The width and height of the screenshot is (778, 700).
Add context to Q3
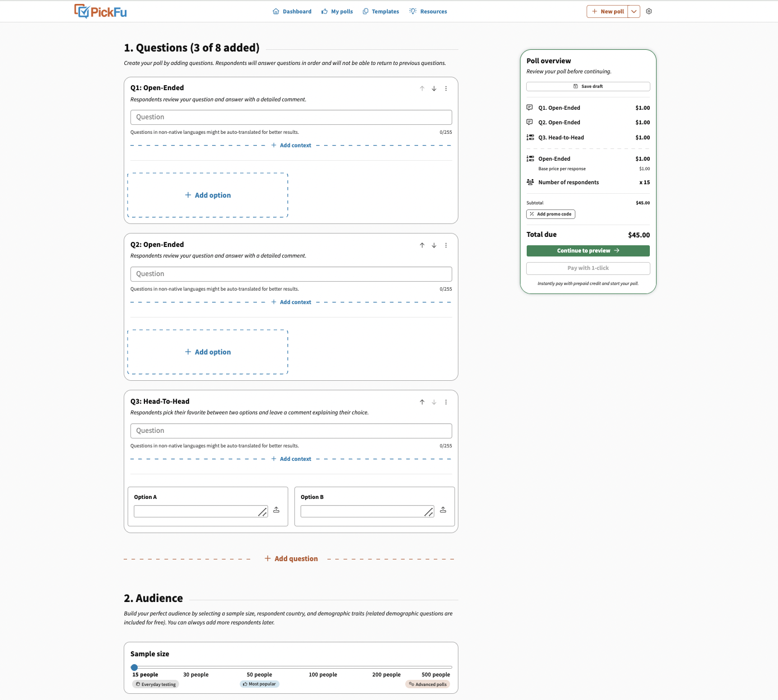291,459
